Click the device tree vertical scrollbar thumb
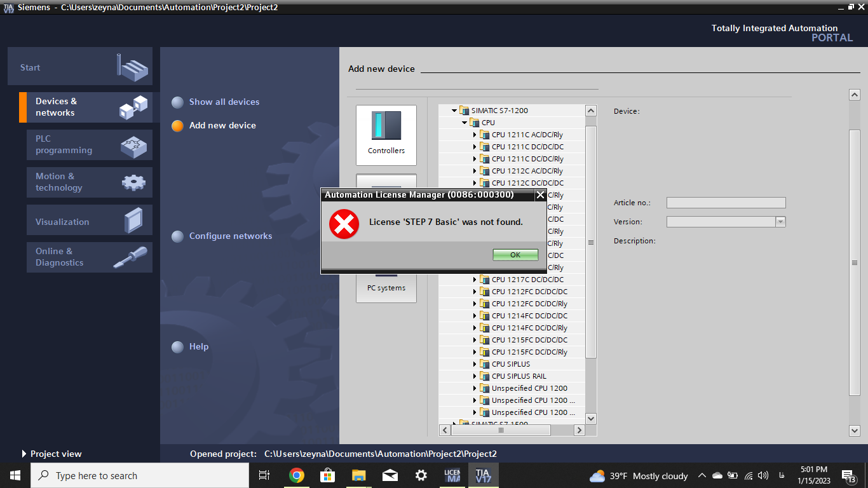868x488 pixels. (x=591, y=241)
